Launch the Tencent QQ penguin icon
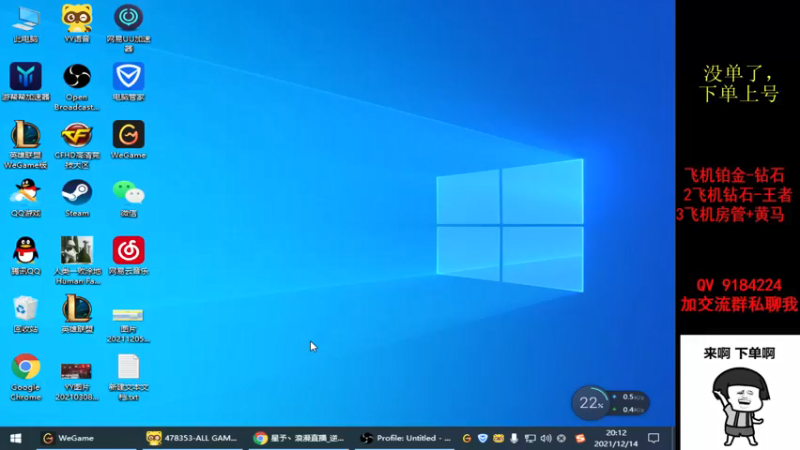The image size is (800, 450). point(26,256)
